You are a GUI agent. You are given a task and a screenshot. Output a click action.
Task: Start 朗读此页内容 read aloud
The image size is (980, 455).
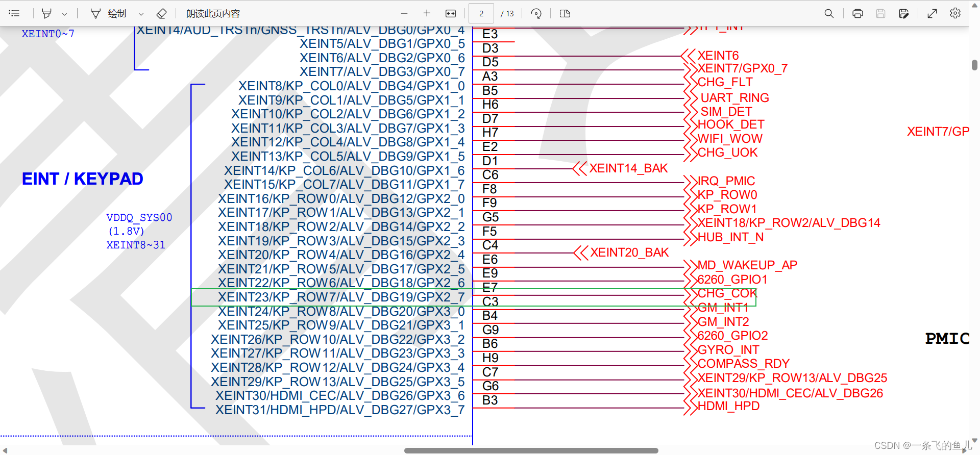(x=213, y=13)
